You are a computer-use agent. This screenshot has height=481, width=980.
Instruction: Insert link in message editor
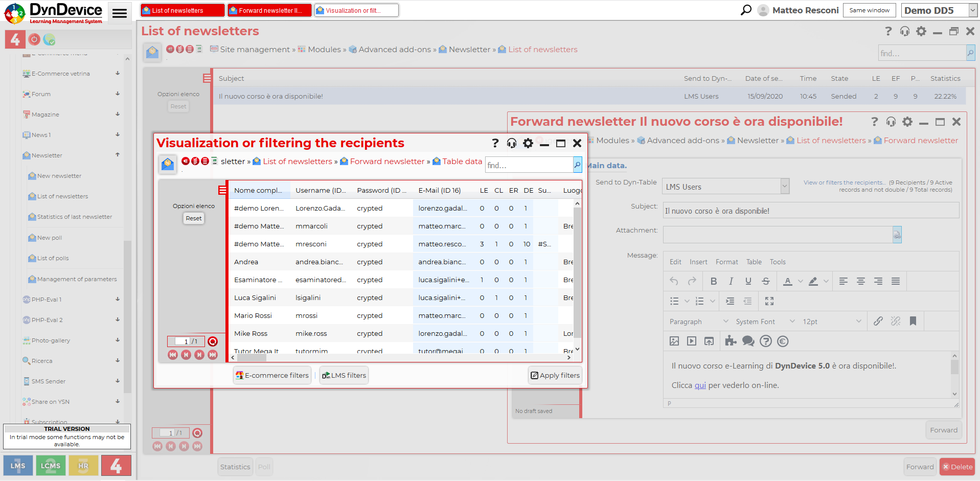click(878, 321)
